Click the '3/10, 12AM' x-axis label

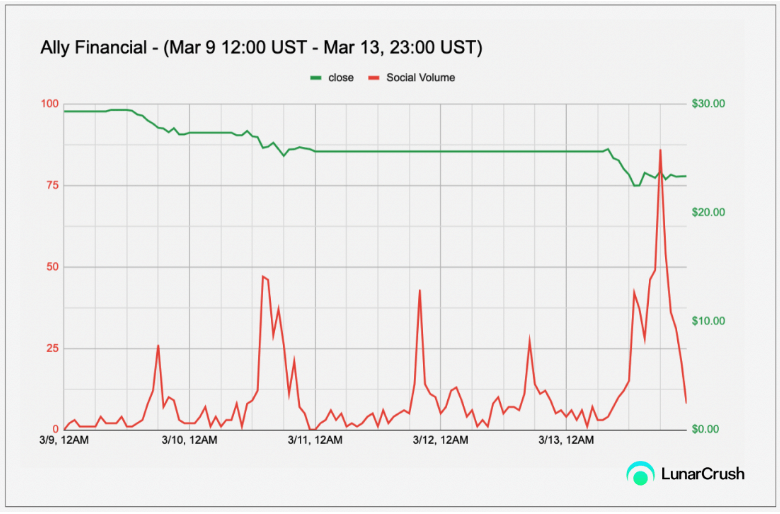190,440
